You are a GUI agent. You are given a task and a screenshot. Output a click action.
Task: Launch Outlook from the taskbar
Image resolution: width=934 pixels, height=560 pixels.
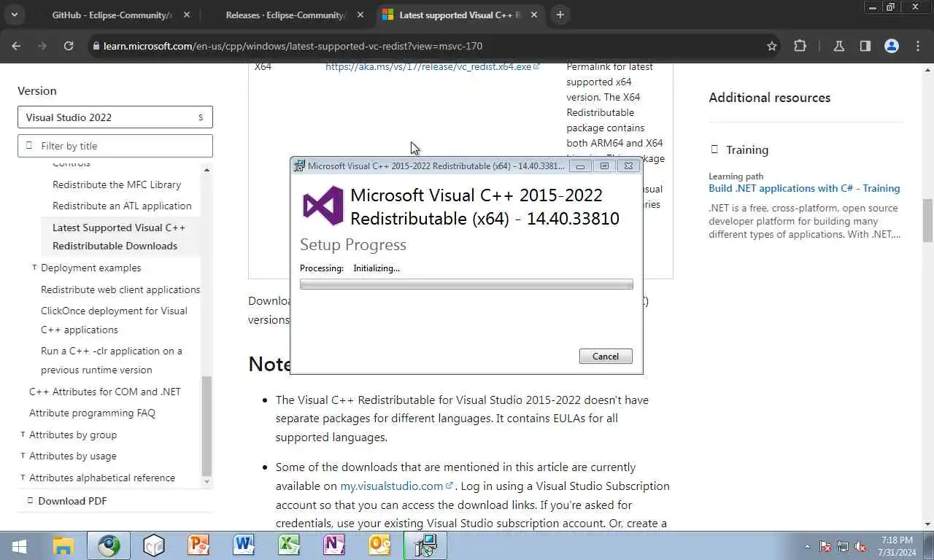379,545
